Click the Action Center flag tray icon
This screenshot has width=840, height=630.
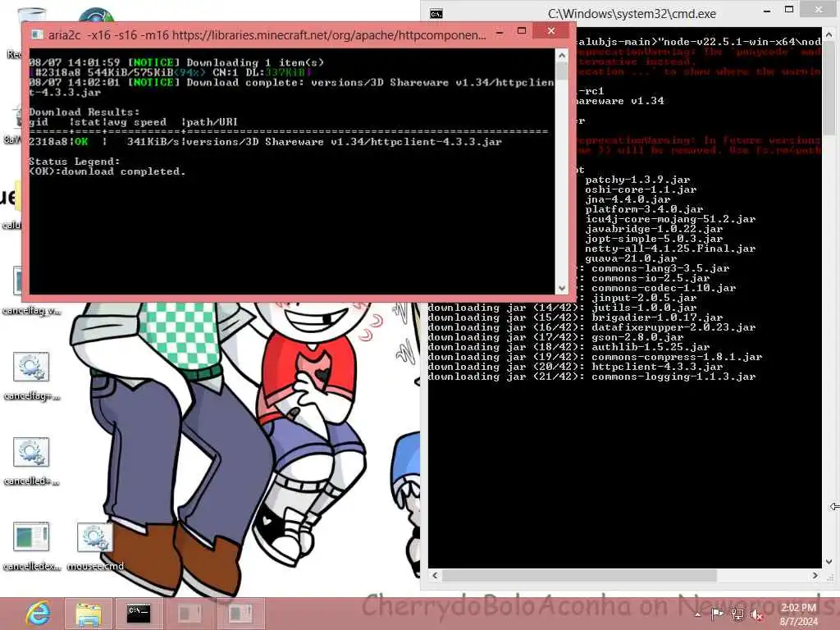717,614
